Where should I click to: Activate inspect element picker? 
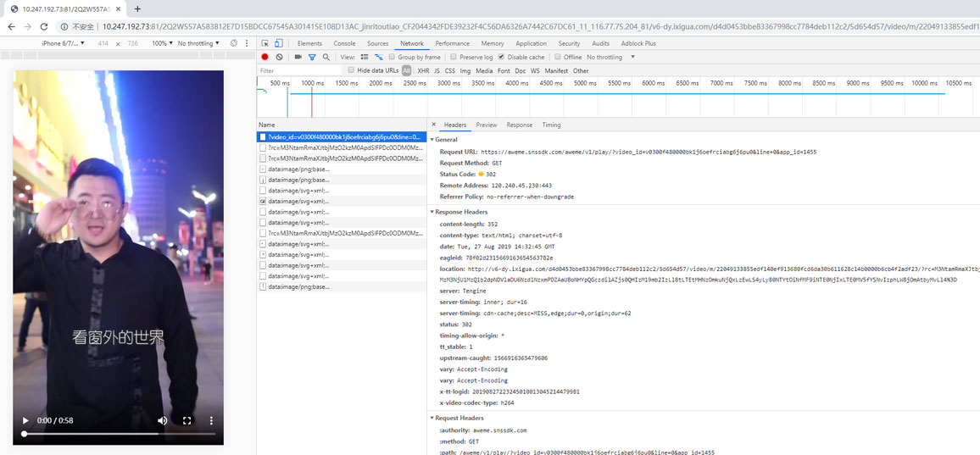click(x=265, y=43)
